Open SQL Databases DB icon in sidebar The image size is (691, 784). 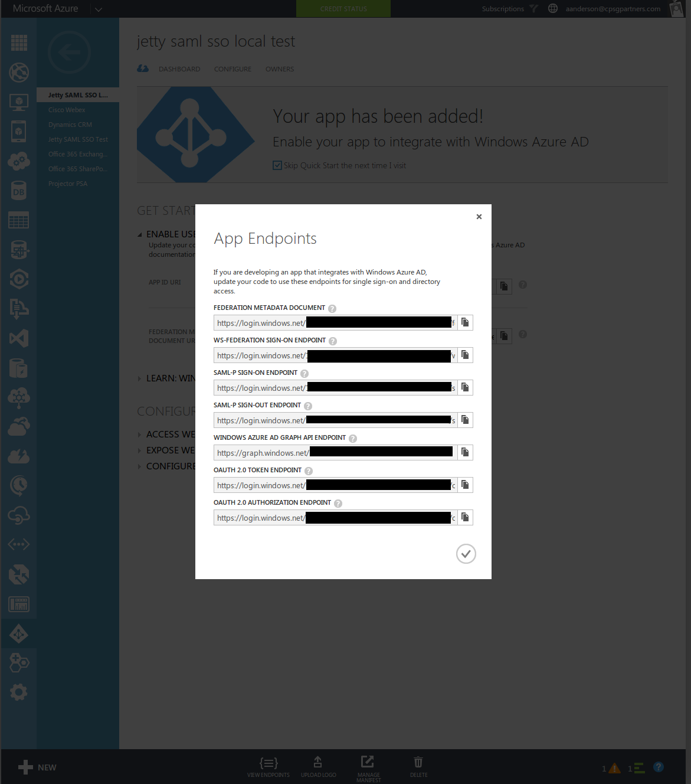19,191
